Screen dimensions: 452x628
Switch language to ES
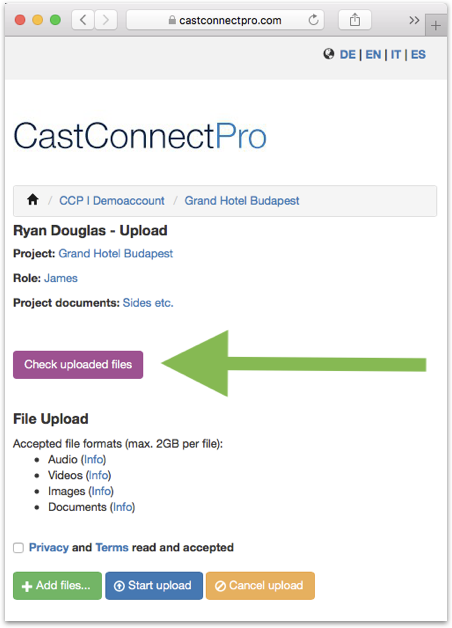click(x=418, y=54)
